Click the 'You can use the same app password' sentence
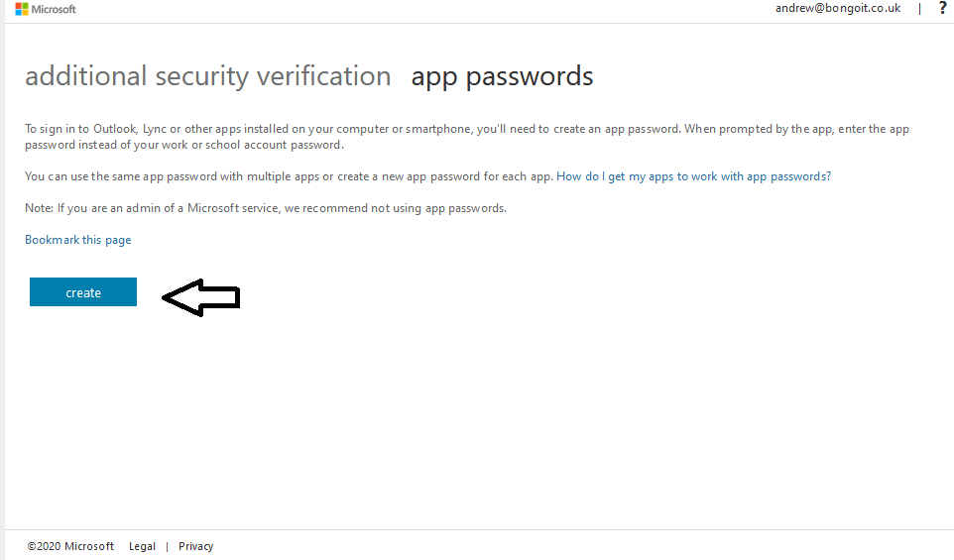954x560 pixels. tap(289, 176)
